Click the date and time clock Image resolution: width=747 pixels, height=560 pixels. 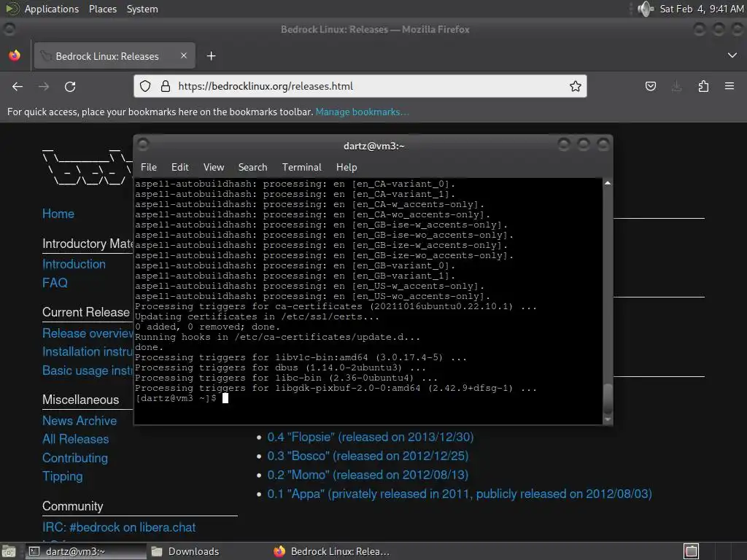tap(702, 9)
